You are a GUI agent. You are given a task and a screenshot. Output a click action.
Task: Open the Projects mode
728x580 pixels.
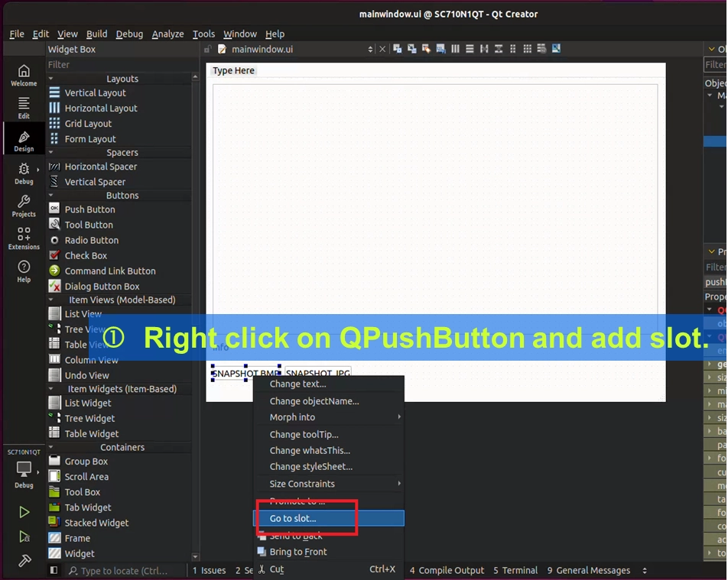pyautogui.click(x=24, y=206)
